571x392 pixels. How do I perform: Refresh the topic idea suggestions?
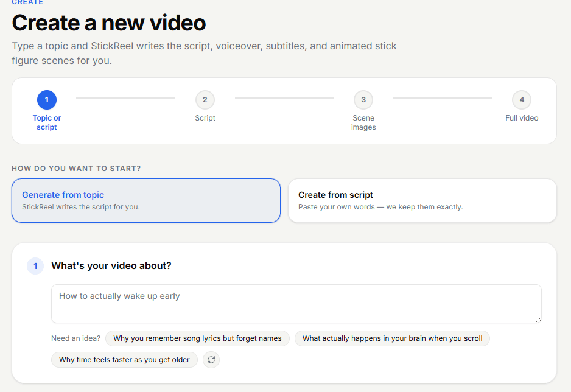(211, 360)
